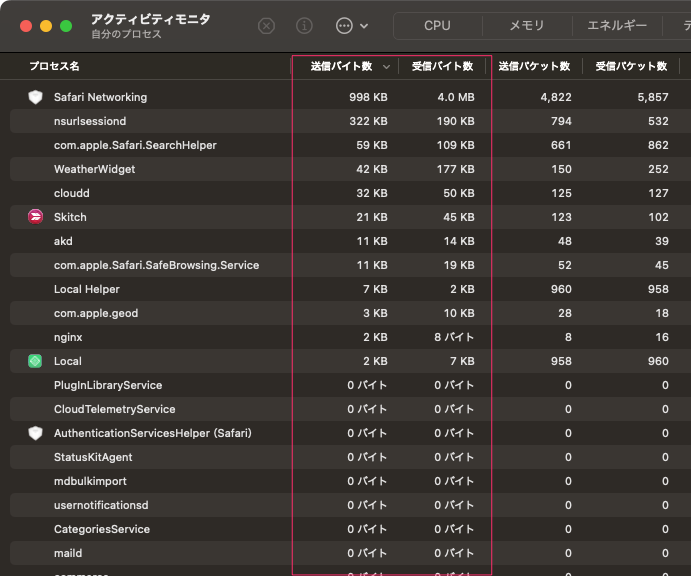The height and width of the screenshot is (576, 691).
Task: Select the com.apple.Safari.SafeBrowsing.Service row
Action: pyautogui.click(x=156, y=265)
